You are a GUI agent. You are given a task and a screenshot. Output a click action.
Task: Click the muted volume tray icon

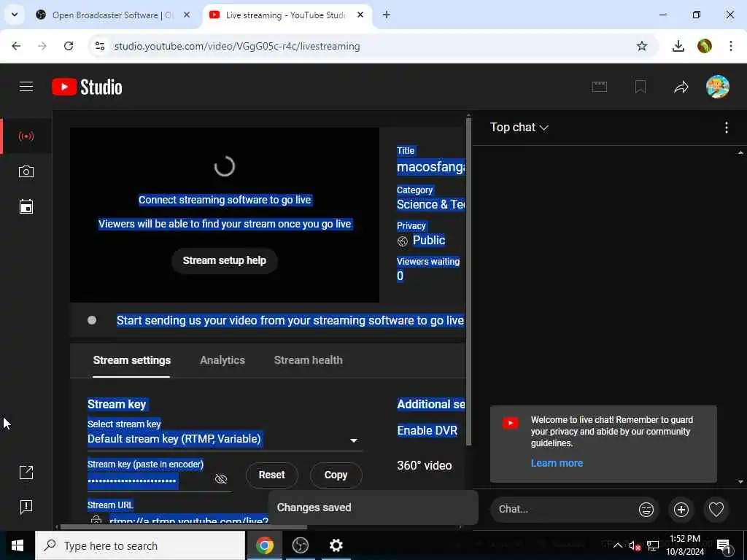click(635, 545)
